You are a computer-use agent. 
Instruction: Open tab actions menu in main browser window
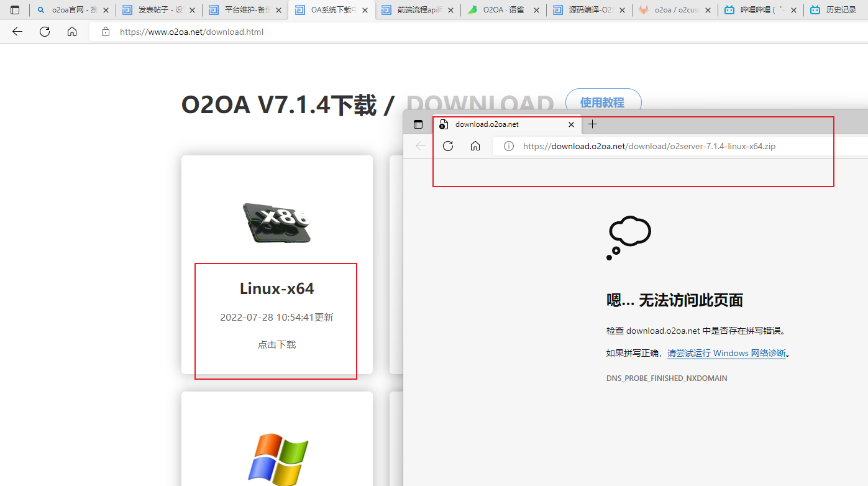click(15, 10)
